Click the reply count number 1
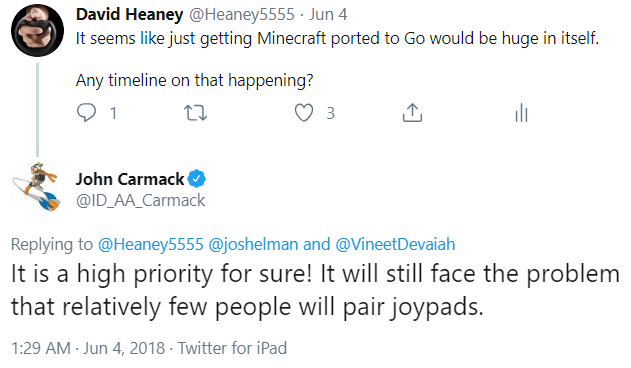Viewport: 631px width, 368px height. pos(113,114)
